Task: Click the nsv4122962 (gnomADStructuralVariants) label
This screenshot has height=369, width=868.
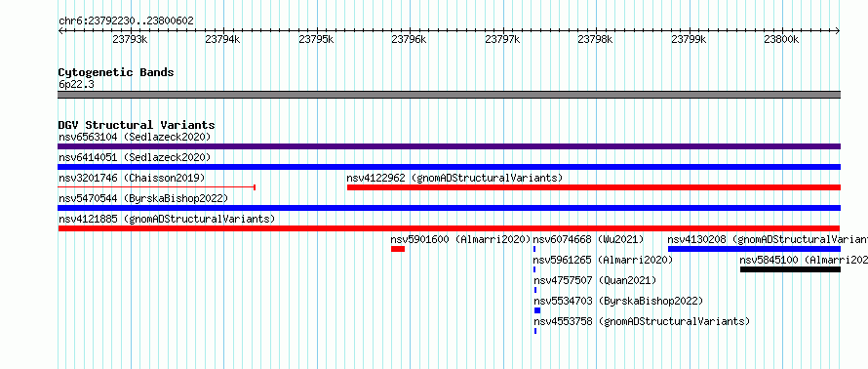Action: coord(454,178)
